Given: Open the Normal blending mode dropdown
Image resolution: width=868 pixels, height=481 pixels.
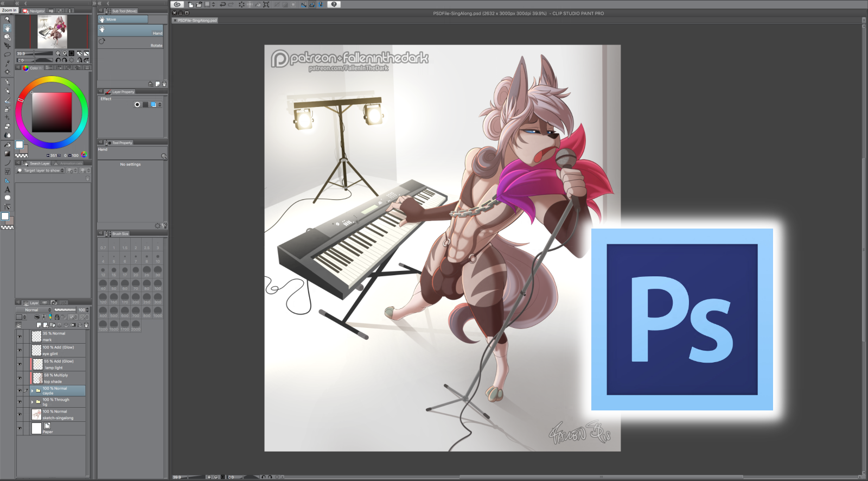Looking at the screenshot, I should coord(34,310).
